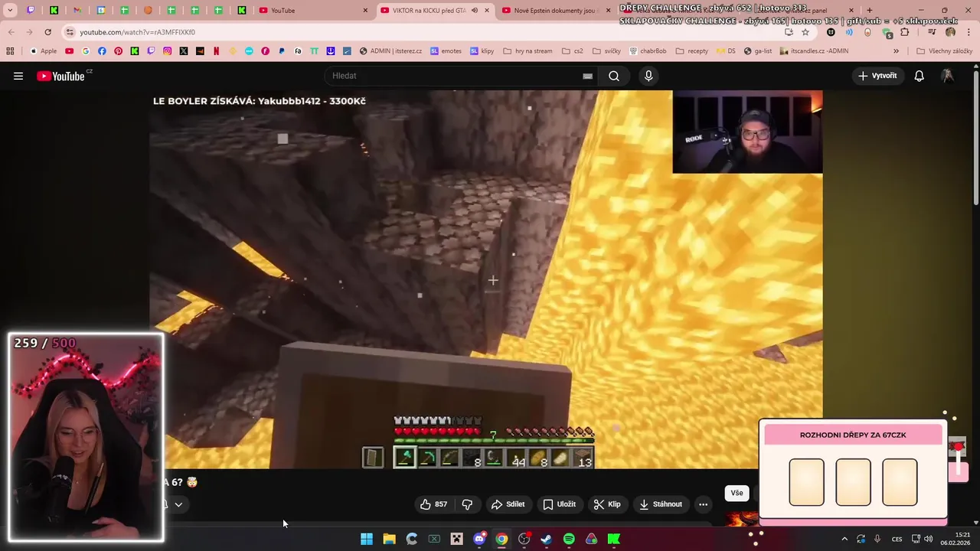Viewport: 980px width, 551px height.
Task: Open Chrome tab search dropdown
Action: (x=10, y=11)
